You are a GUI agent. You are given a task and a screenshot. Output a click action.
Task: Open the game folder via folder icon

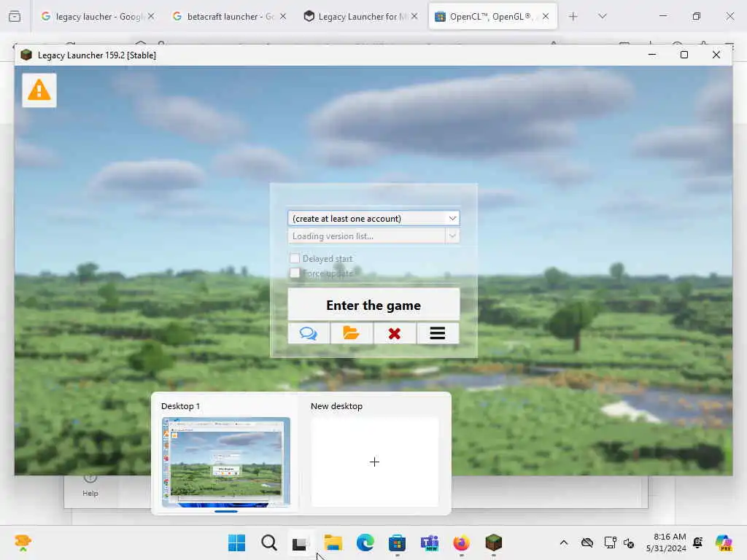(352, 333)
